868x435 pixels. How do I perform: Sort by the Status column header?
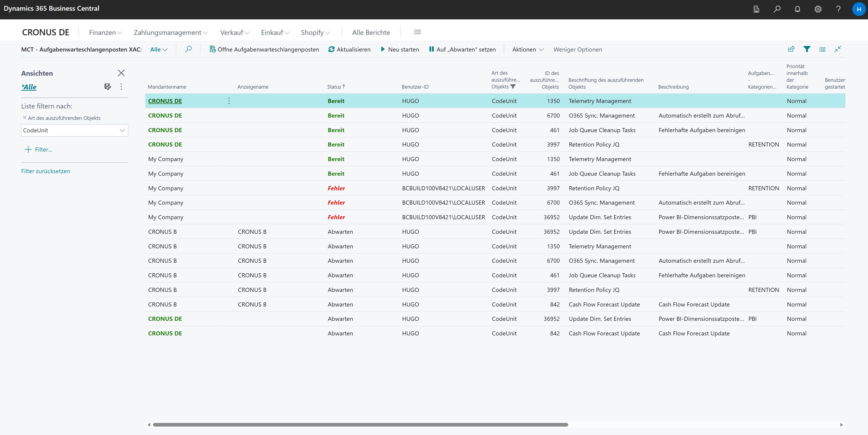pyautogui.click(x=336, y=87)
